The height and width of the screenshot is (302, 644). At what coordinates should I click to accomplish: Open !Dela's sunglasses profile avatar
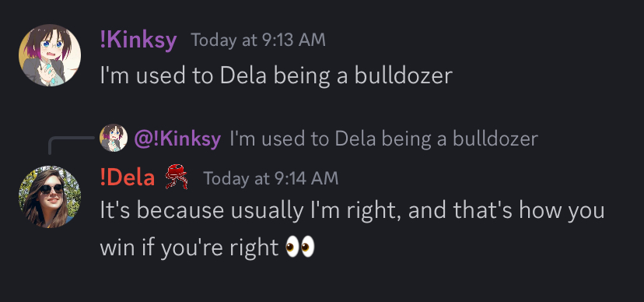tap(50, 197)
